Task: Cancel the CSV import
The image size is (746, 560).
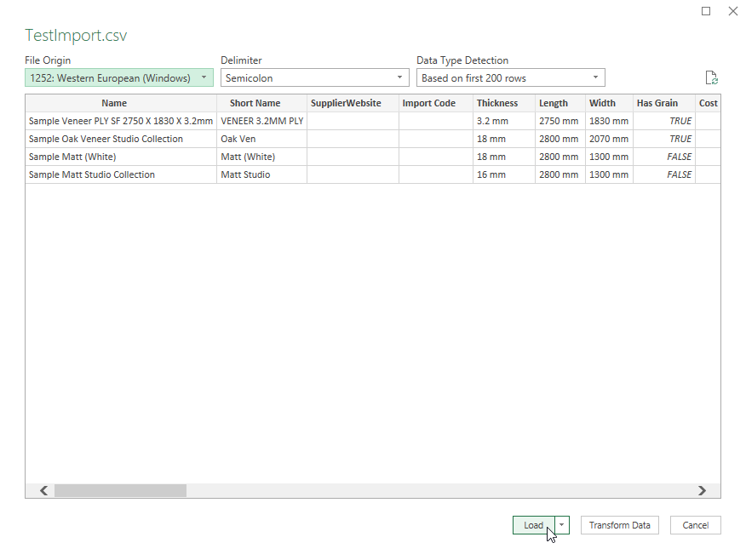Action: click(695, 525)
